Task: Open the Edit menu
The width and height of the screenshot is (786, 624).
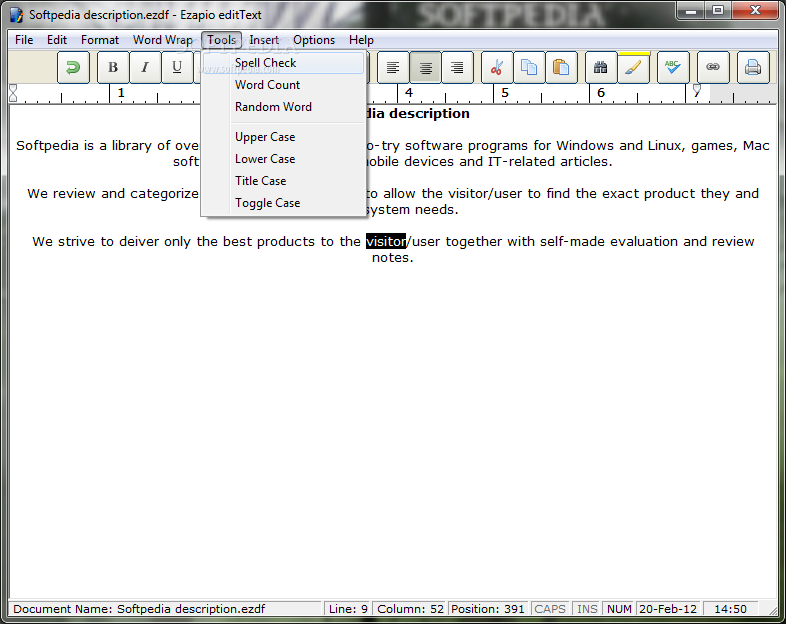Action: 57,40
